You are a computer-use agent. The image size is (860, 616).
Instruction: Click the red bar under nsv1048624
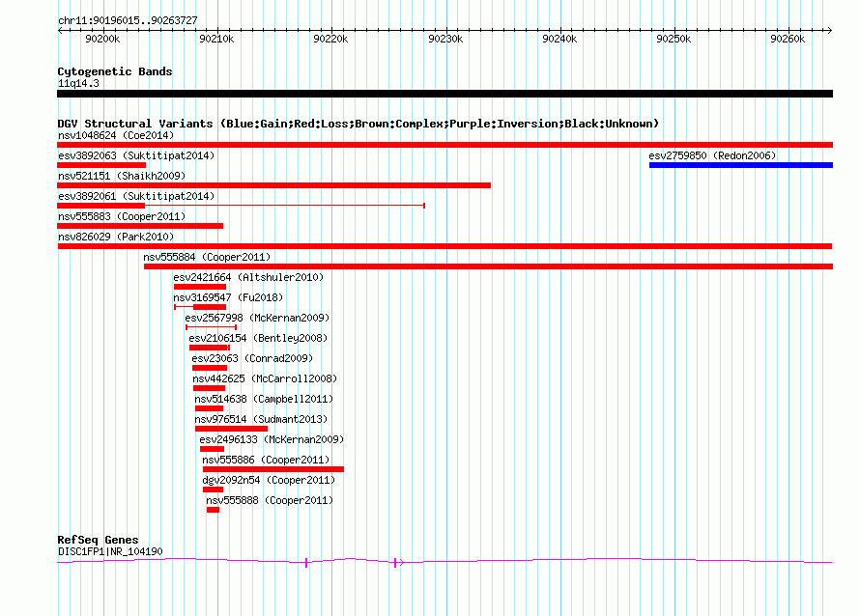pos(444,145)
